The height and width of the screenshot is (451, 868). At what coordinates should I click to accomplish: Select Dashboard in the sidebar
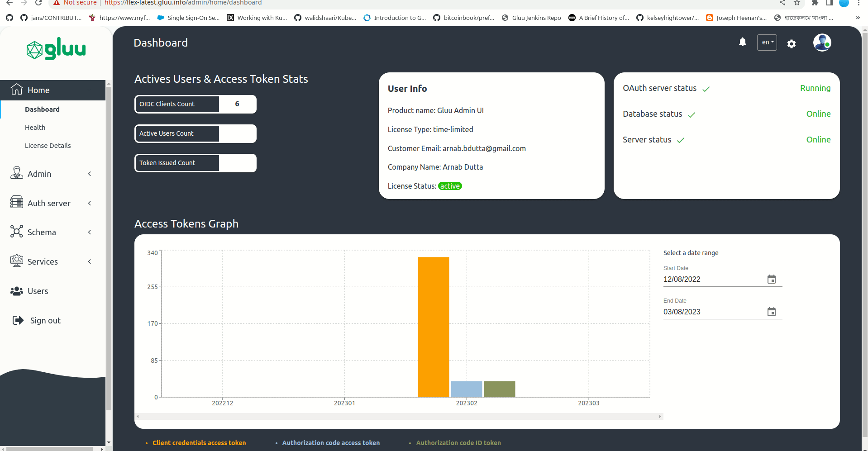(42, 109)
